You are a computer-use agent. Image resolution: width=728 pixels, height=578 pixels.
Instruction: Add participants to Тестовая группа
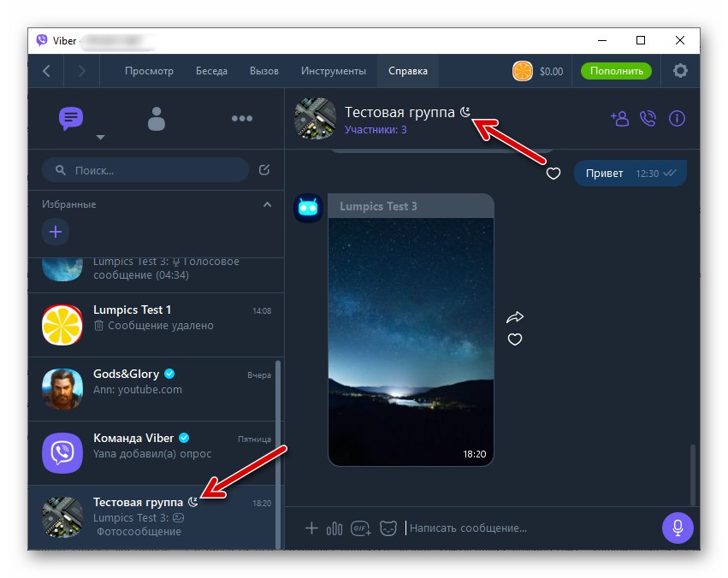pyautogui.click(x=619, y=119)
